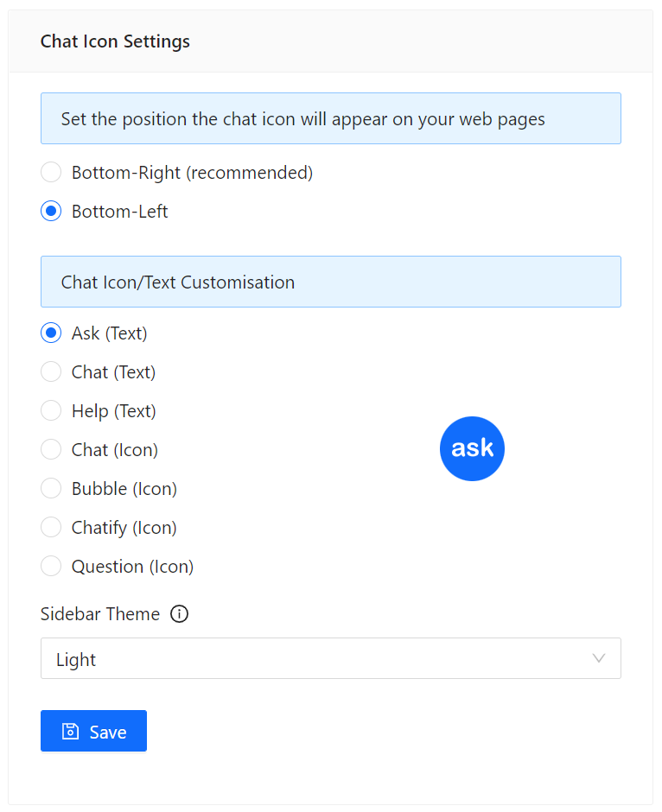The width and height of the screenshot is (662, 812).
Task: Click the floppy disk icon on Save
Action: 70,732
